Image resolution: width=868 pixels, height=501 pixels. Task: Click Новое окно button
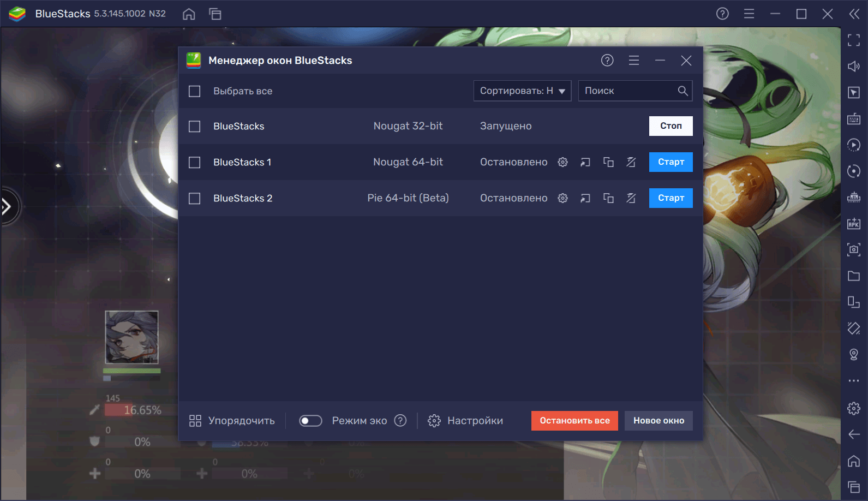click(x=659, y=421)
